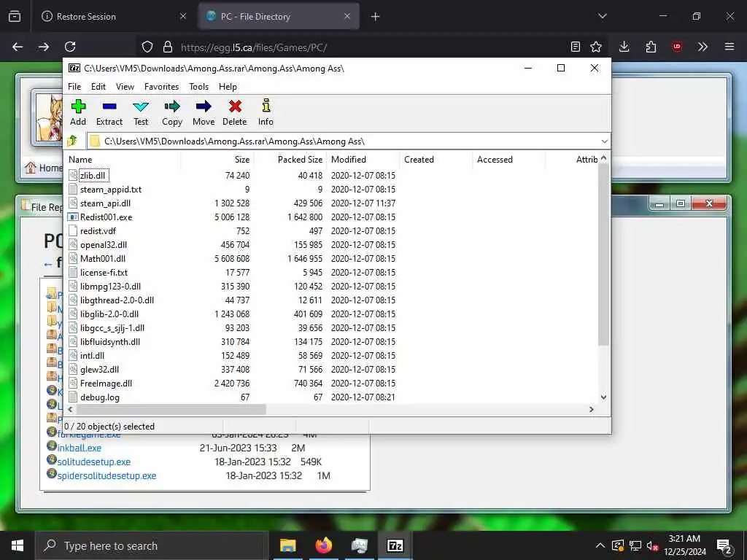Open File Explorer from the taskbar

coord(287,545)
